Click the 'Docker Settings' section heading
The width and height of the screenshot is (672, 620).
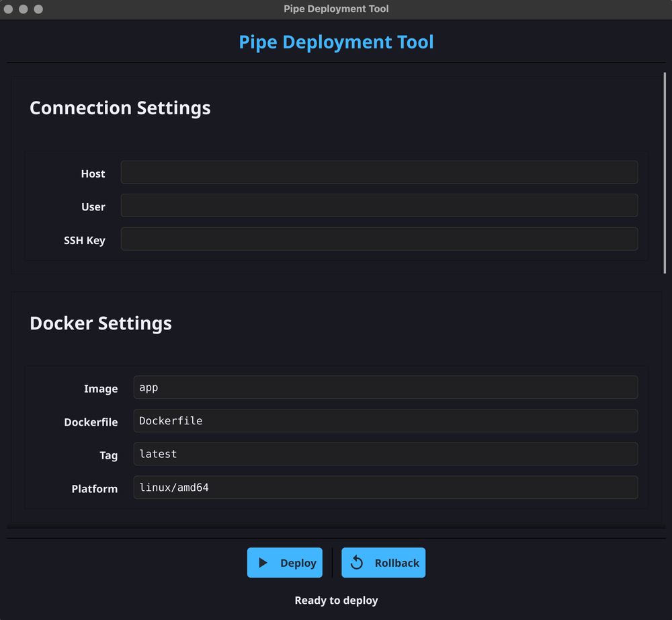point(100,323)
